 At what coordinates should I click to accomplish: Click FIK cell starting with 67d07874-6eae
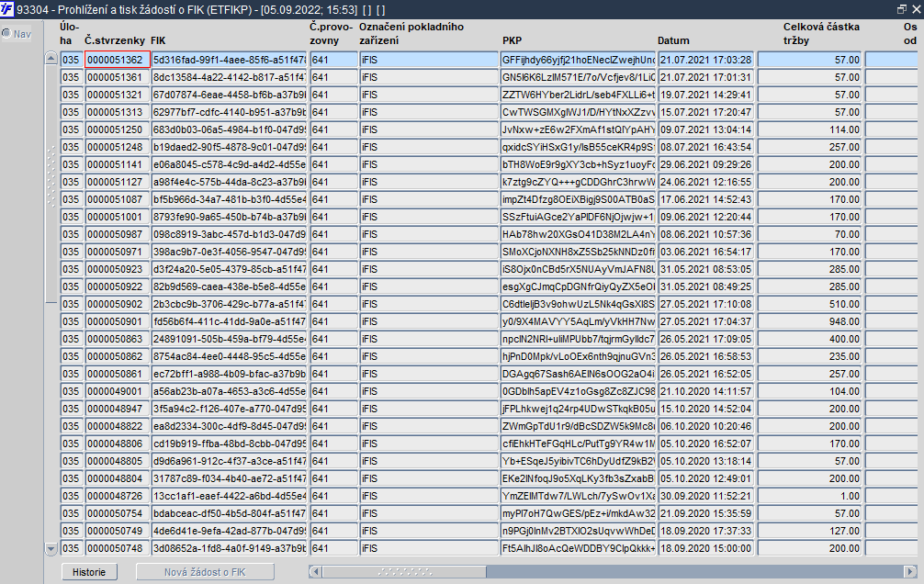(230, 95)
